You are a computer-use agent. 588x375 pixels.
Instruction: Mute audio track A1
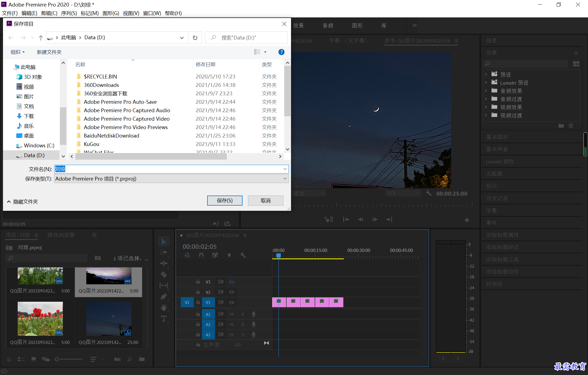tap(232, 314)
